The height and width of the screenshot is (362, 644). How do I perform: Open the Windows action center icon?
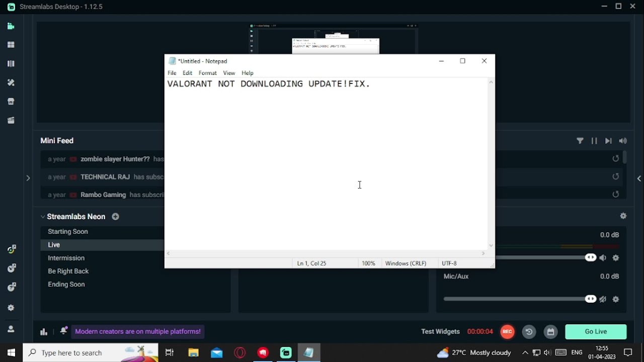click(x=628, y=352)
